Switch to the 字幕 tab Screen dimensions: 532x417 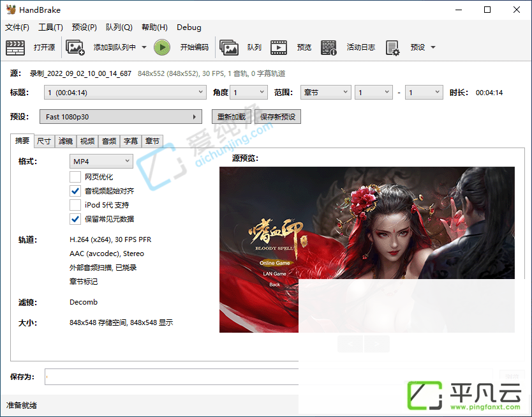pos(131,141)
